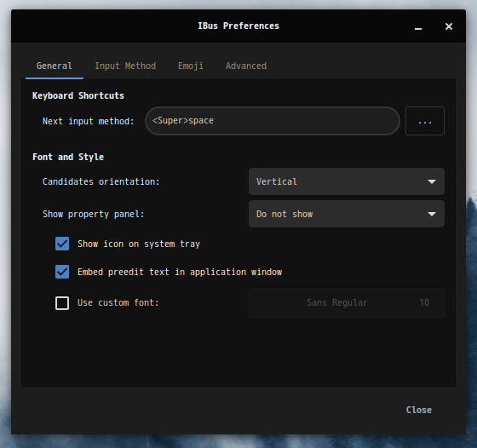Click the Use custom font label

click(x=118, y=303)
